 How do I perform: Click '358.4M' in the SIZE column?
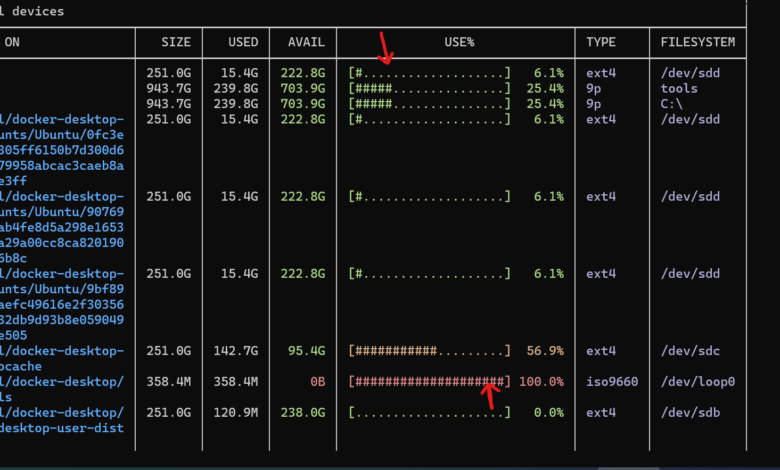(169, 382)
